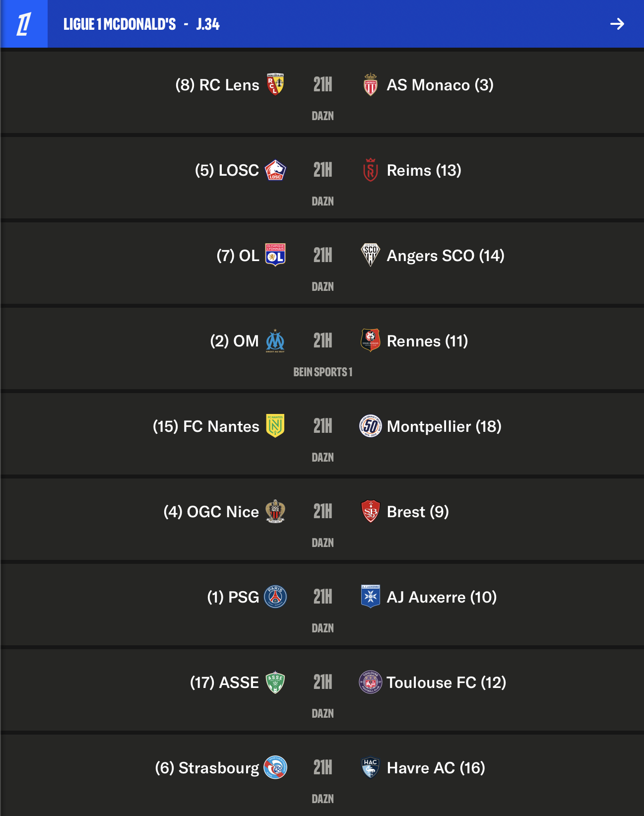Click the ASSE green crest
Screen dimensions: 644x816
(x=275, y=682)
